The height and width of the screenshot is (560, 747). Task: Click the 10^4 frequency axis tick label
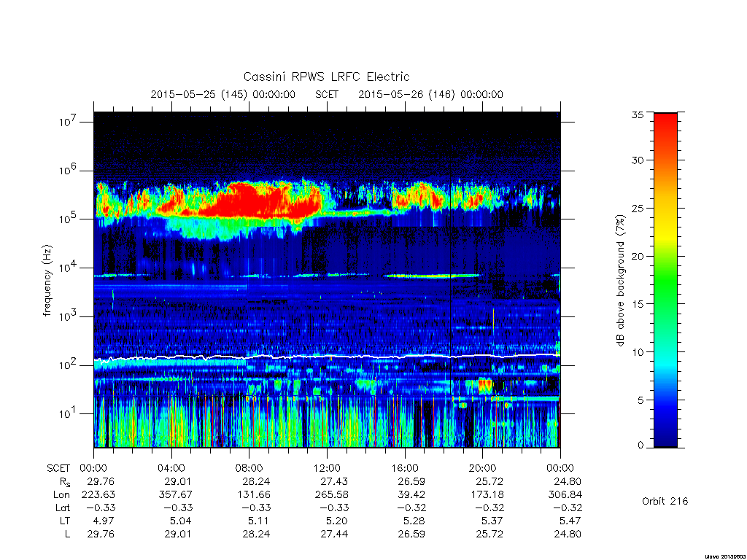coord(68,267)
